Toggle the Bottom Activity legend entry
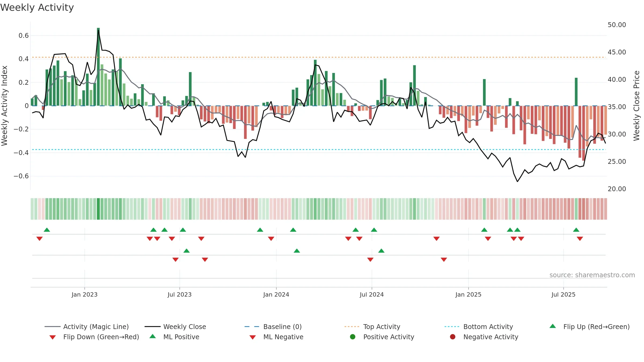The image size is (644, 362). 479,327
